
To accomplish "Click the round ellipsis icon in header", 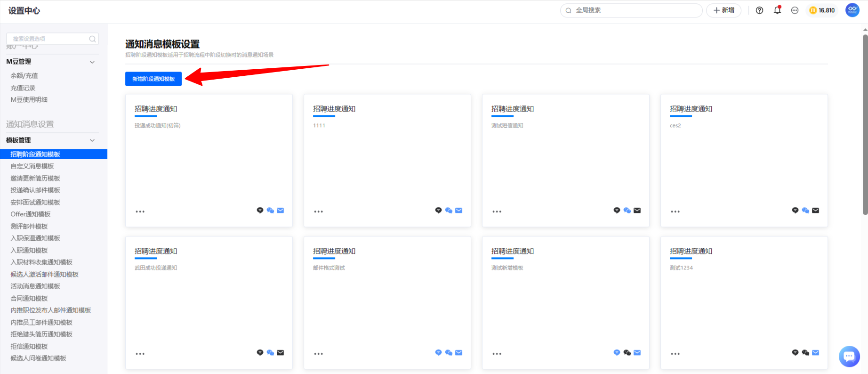I will [795, 10].
